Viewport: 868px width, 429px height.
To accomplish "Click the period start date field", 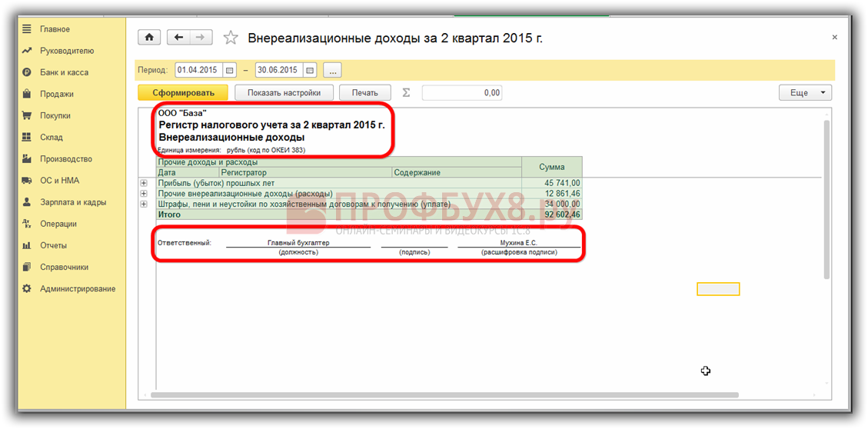I will pyautogui.click(x=198, y=70).
